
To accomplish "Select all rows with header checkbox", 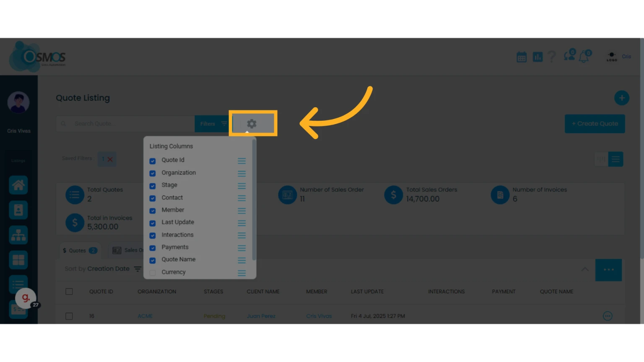I will point(69,292).
